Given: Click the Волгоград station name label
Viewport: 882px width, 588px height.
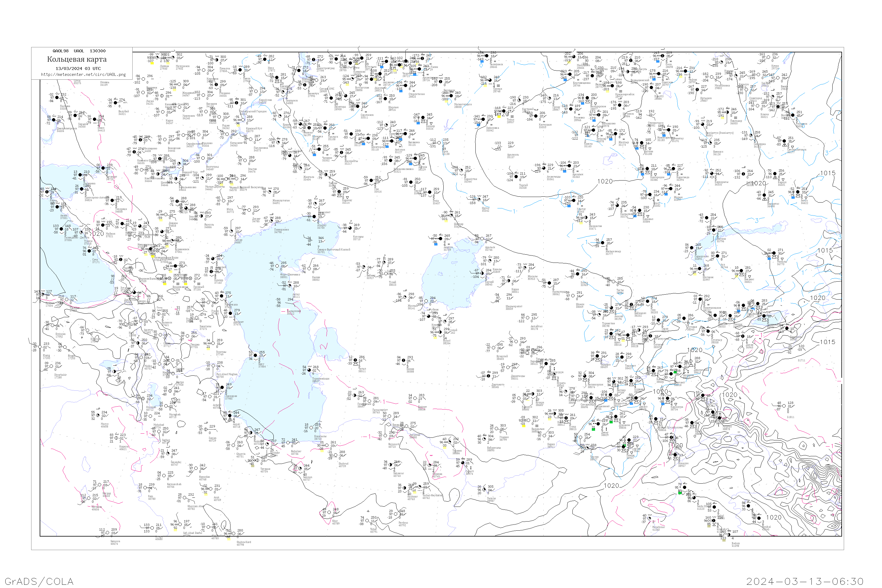Looking at the screenshot, I should 212,167.
